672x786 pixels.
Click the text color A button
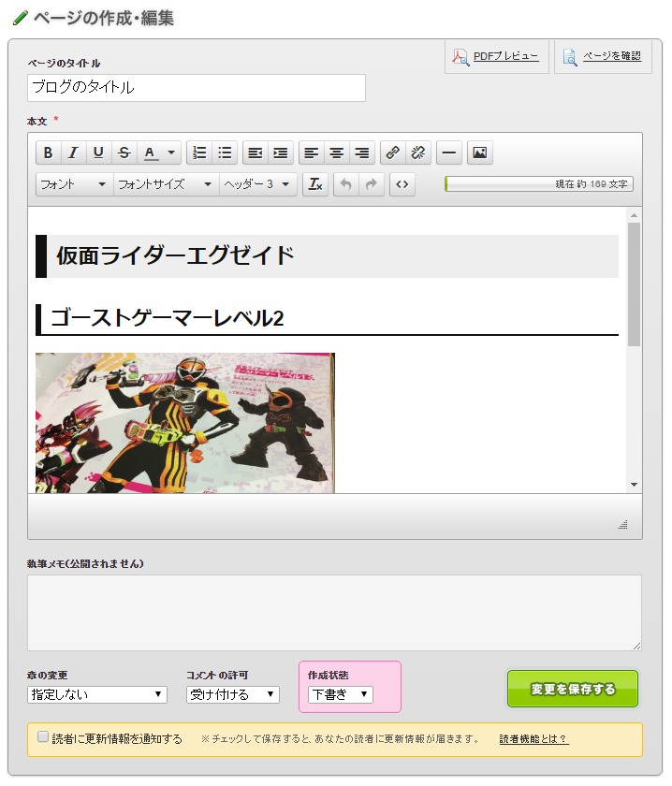tap(150, 153)
